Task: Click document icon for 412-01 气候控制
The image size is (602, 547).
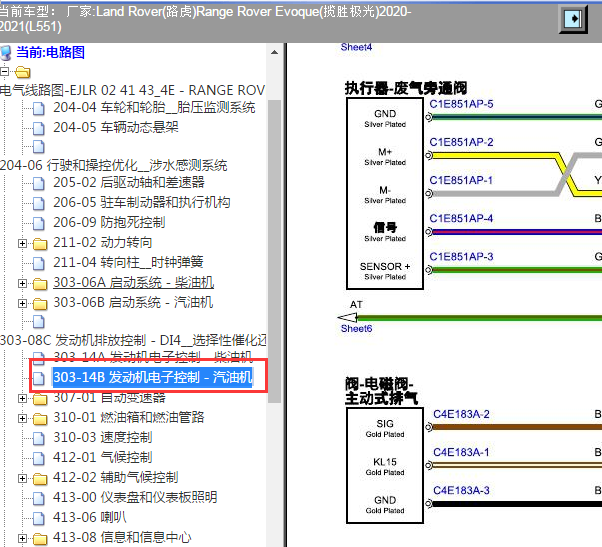Action: tap(39, 458)
